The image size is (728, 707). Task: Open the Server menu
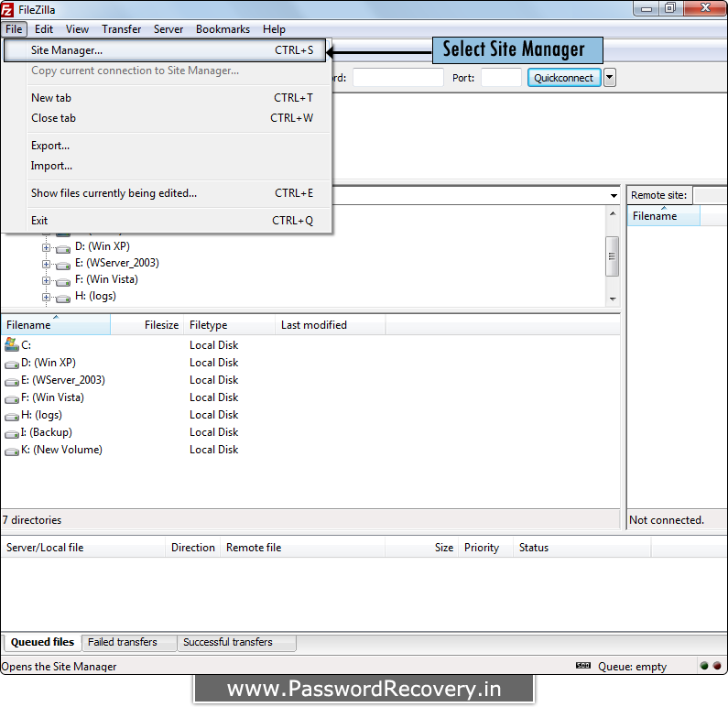tap(168, 29)
